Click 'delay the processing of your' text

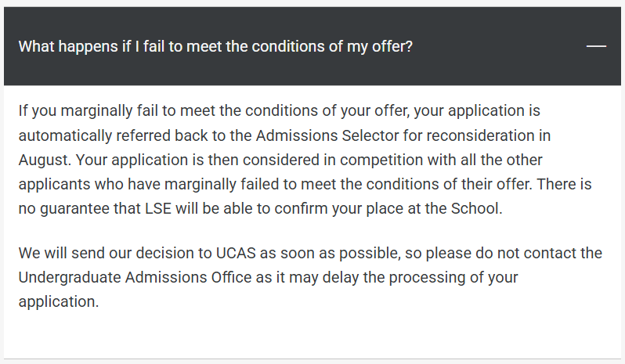pos(420,278)
